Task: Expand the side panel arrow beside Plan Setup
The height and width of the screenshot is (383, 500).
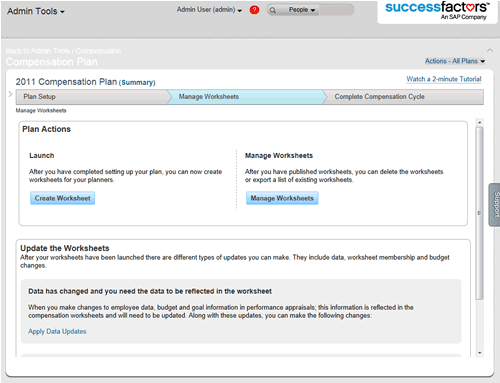Action: coord(10,94)
